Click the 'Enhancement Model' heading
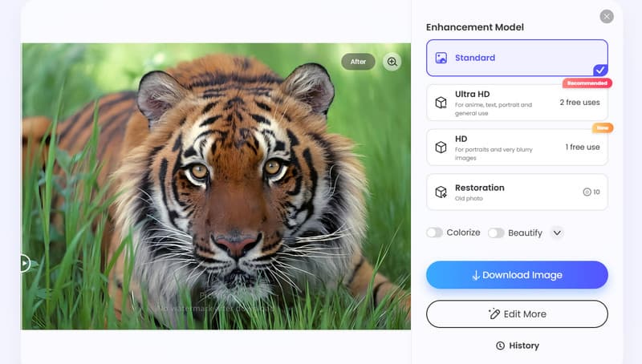 pyautogui.click(x=475, y=27)
